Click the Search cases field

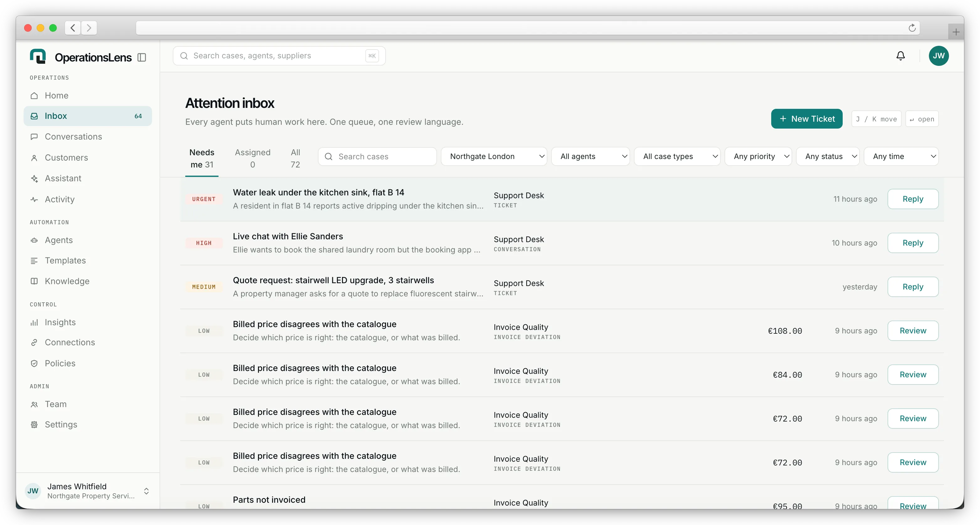tap(377, 156)
